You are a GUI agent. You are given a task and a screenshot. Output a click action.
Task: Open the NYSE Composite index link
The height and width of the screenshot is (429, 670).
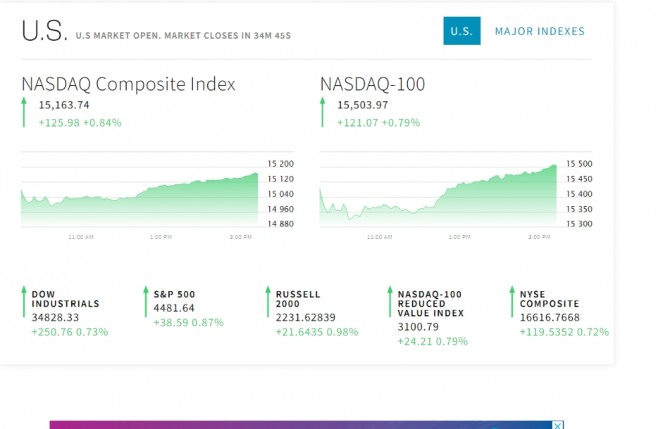550,299
